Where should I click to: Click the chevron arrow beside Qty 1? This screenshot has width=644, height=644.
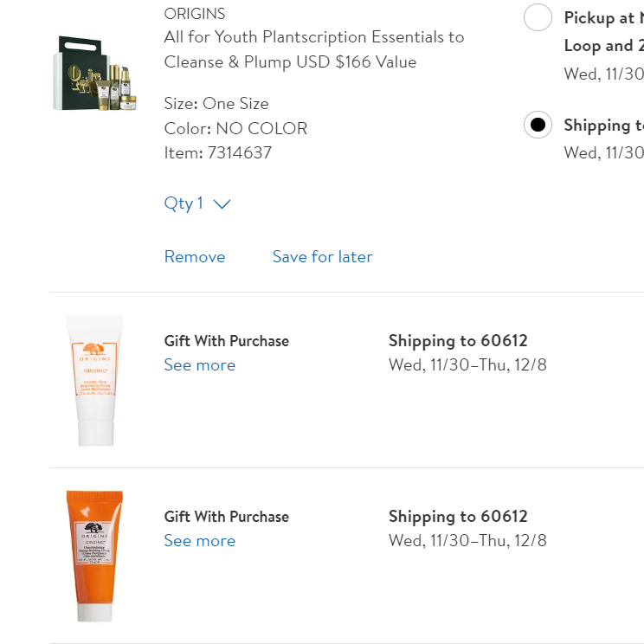(x=222, y=204)
